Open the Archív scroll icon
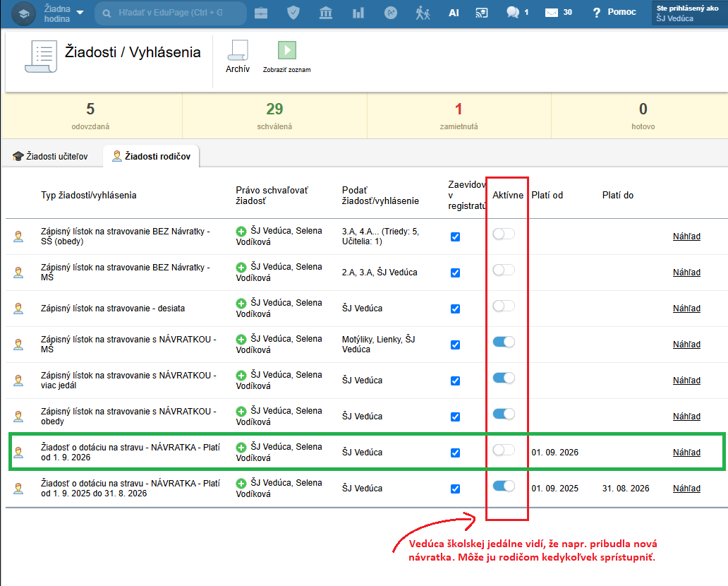 pyautogui.click(x=238, y=56)
